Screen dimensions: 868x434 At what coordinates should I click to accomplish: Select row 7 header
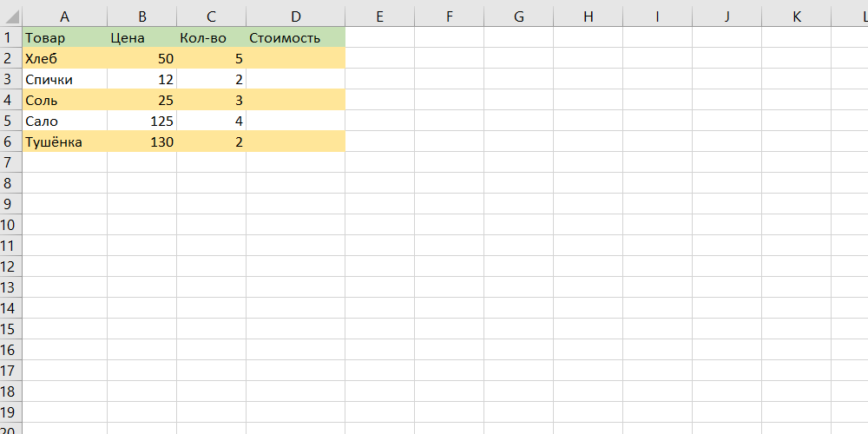(x=10, y=162)
